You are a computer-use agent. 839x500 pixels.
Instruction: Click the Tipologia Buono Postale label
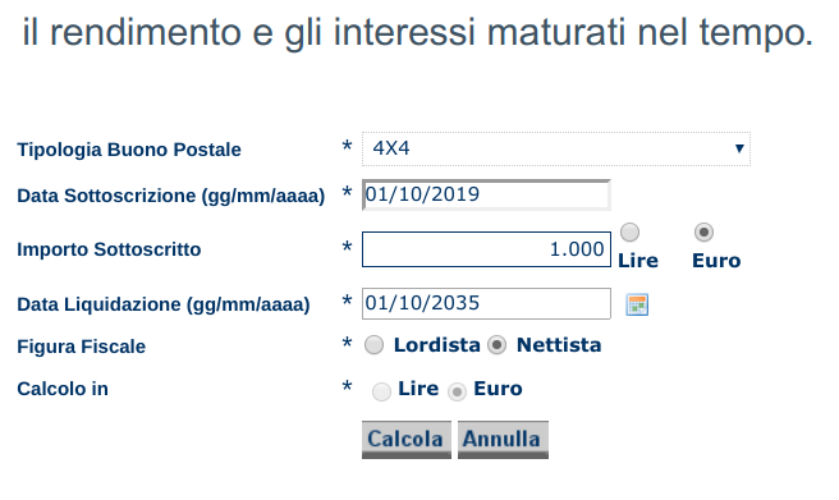(129, 149)
